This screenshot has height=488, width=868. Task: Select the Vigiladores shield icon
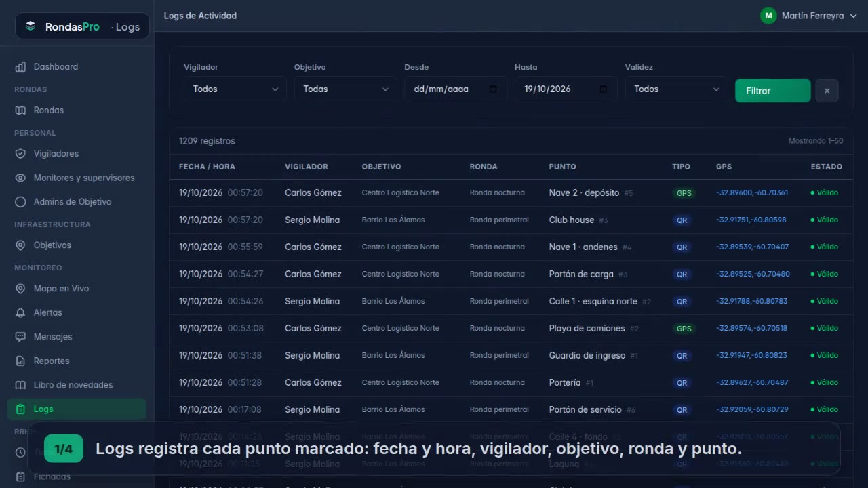(20, 153)
